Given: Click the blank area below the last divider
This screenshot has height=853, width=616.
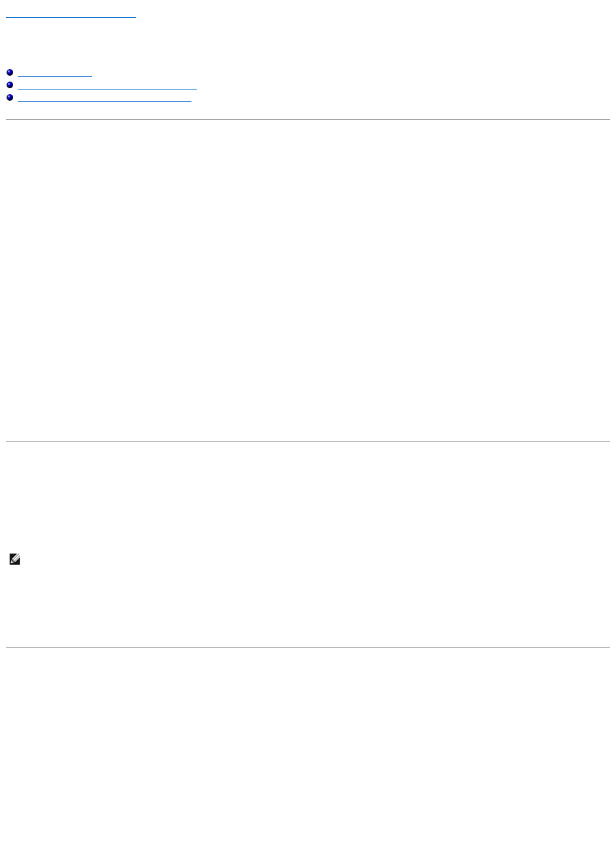Looking at the screenshot, I should click(x=308, y=750).
